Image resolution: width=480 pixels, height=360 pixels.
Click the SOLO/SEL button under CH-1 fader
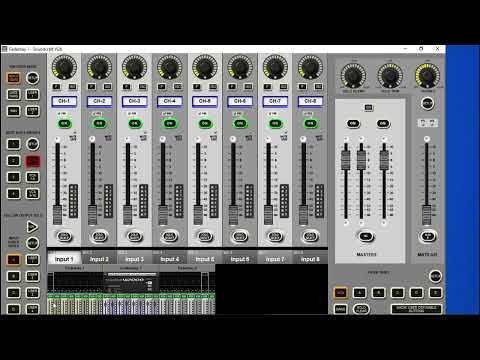coord(64,236)
